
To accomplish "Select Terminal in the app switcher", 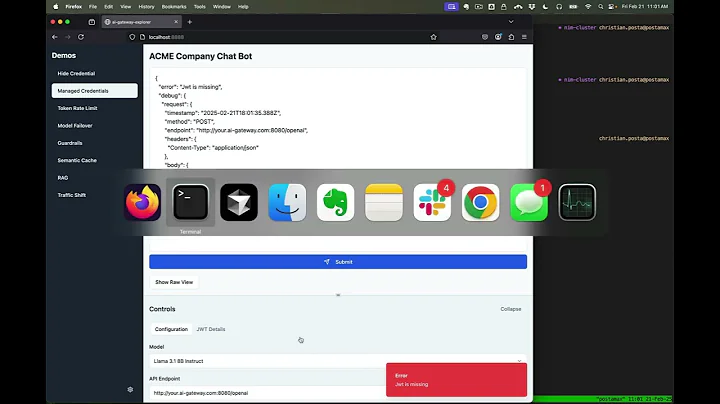I will point(191,202).
